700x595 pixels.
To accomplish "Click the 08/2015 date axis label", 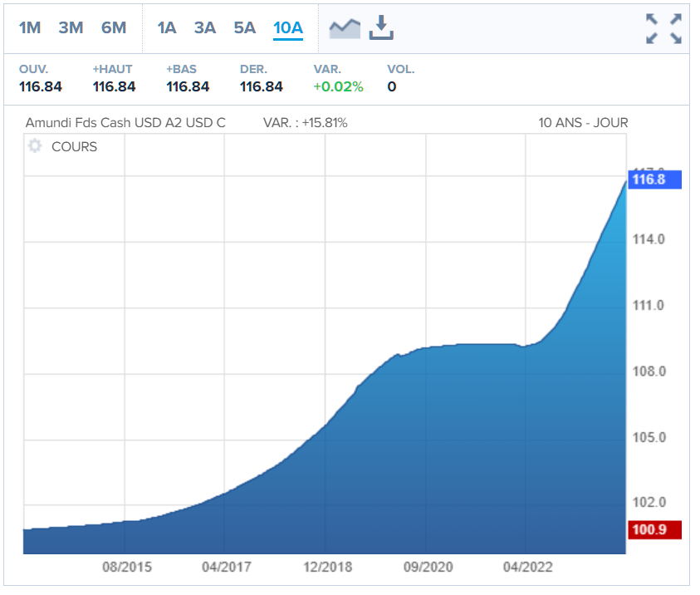I will (126, 567).
